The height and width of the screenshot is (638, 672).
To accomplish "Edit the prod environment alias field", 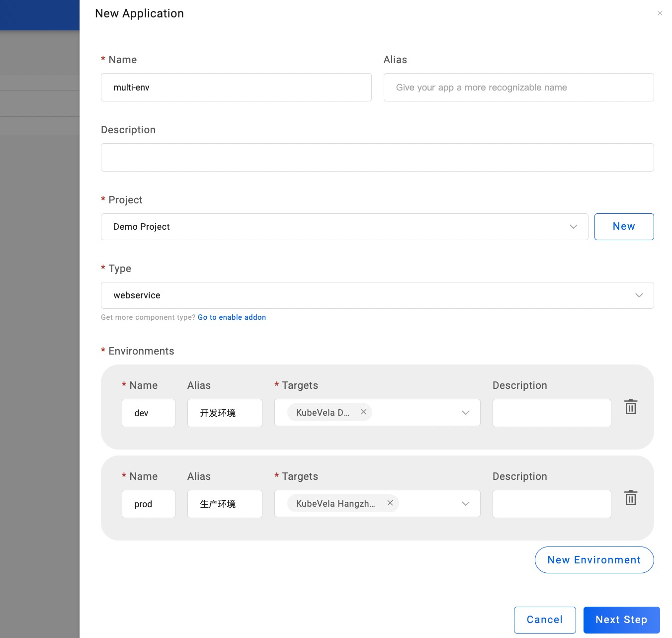I will tap(225, 504).
